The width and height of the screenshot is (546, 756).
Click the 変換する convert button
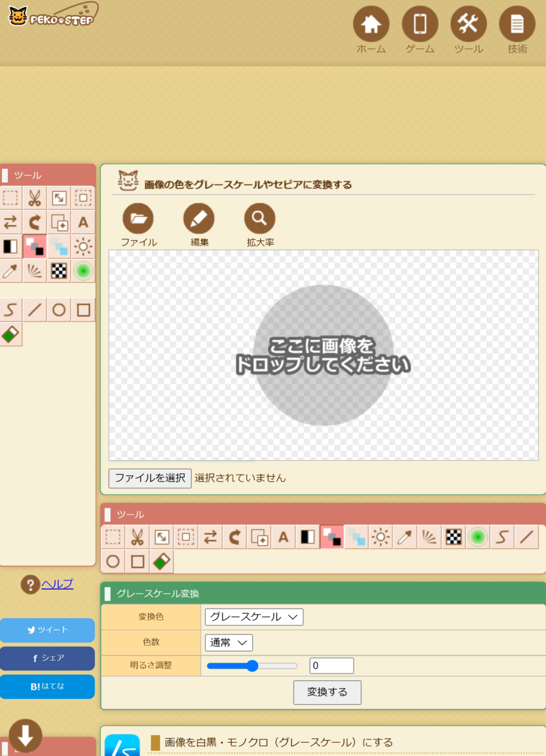point(327,692)
